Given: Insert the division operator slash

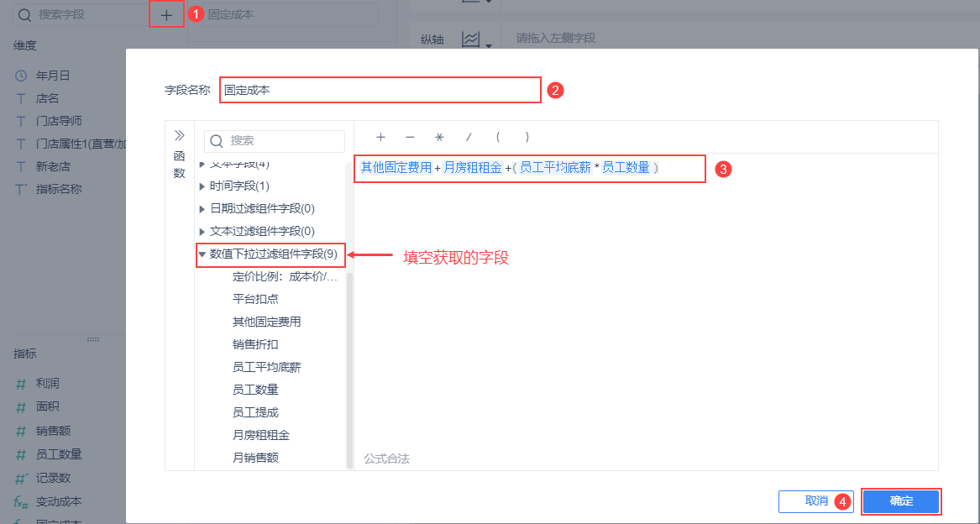Looking at the screenshot, I should [469, 136].
